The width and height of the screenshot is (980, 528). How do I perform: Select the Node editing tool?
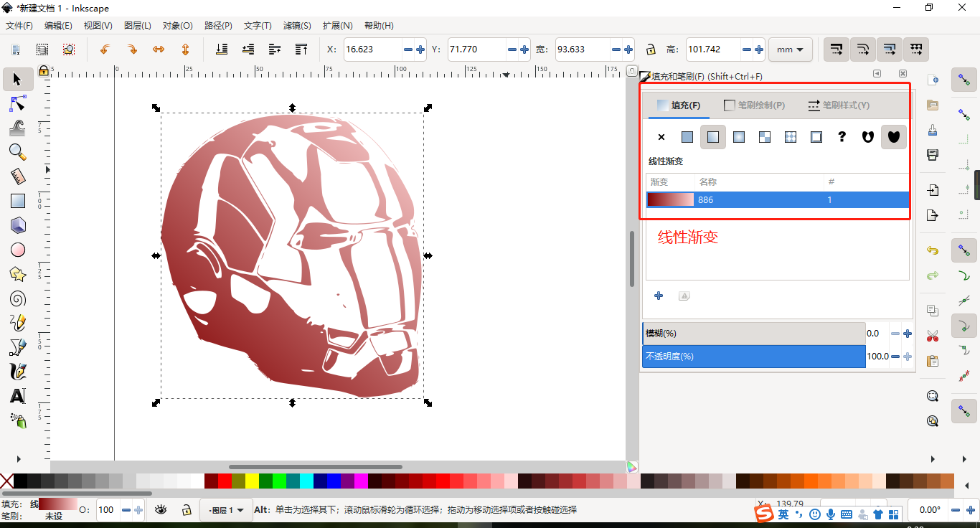(x=18, y=104)
